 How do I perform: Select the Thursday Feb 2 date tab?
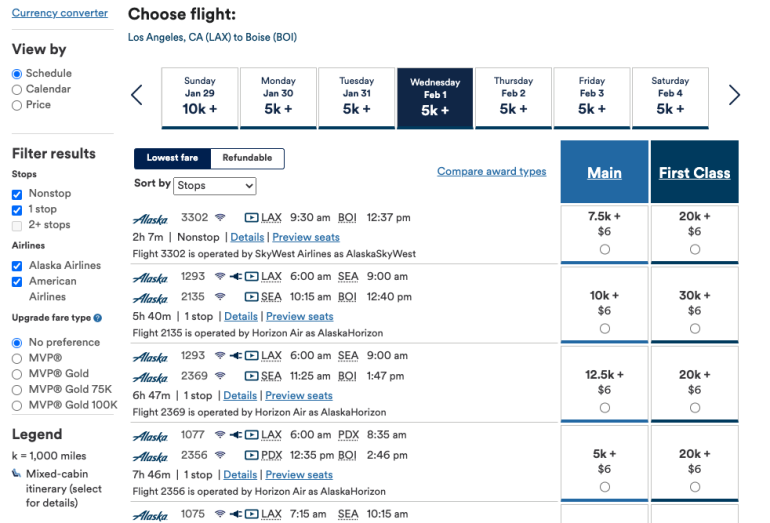click(513, 98)
